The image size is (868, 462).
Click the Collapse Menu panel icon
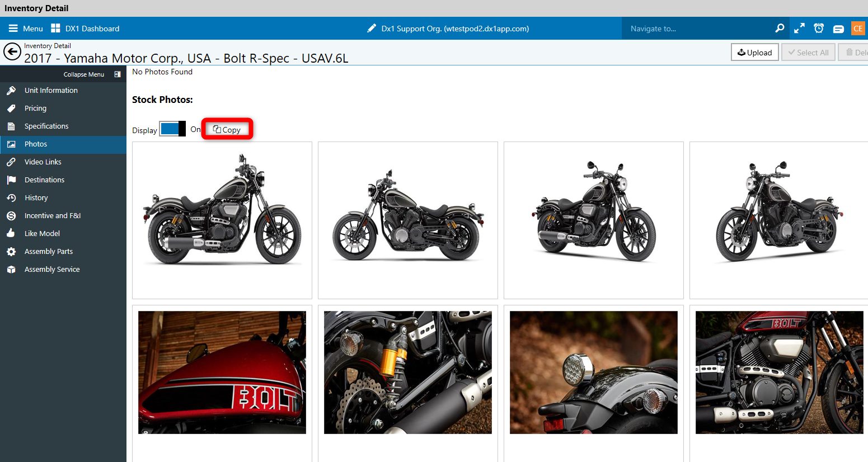[x=118, y=74]
